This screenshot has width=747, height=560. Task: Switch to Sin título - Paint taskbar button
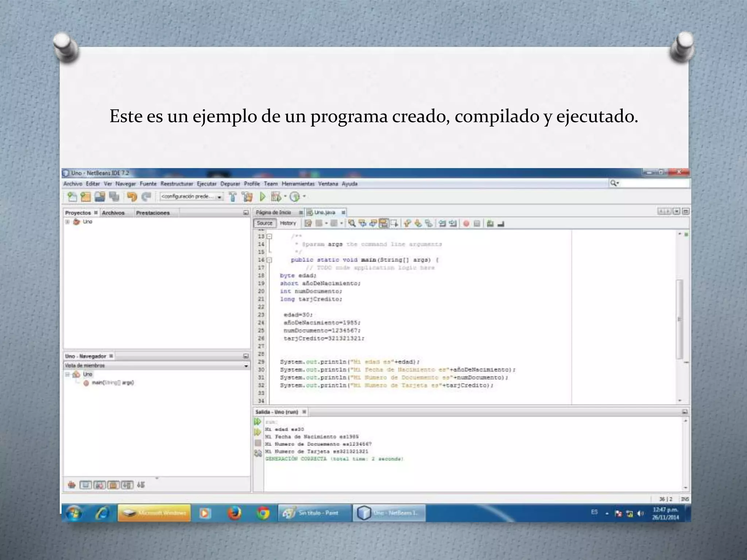[x=315, y=513]
